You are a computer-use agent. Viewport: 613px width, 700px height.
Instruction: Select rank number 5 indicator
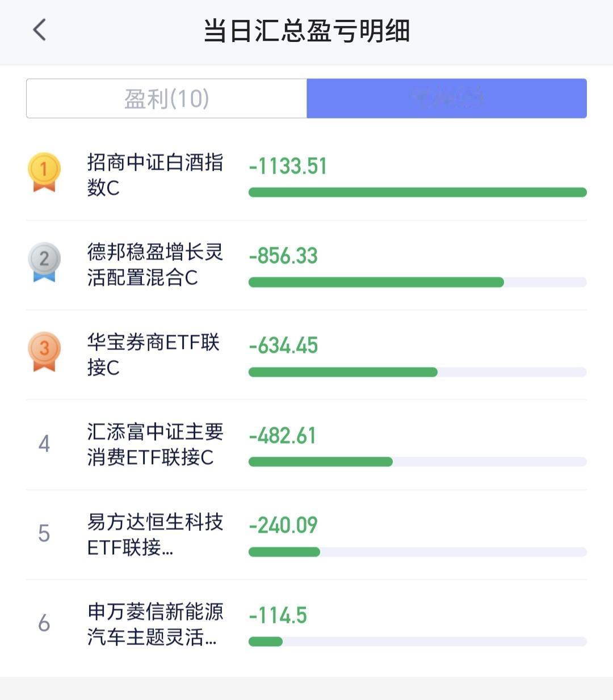[x=44, y=533]
